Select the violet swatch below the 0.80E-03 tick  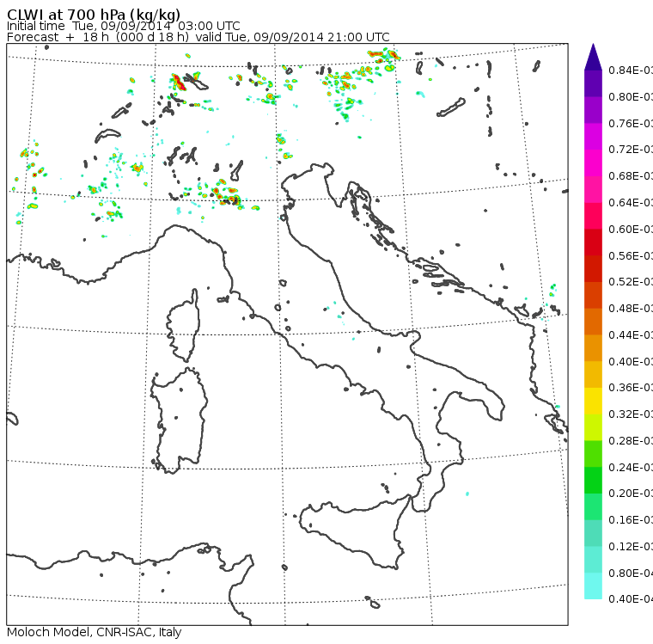point(593,109)
